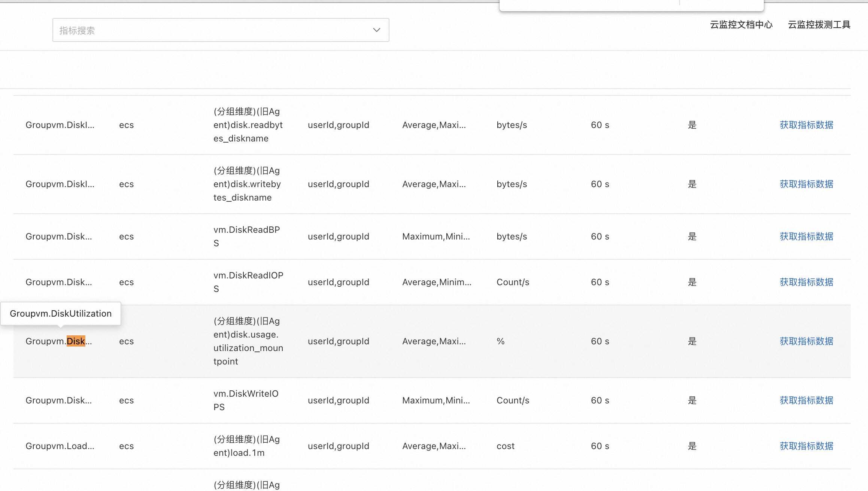Get metric data for disk.writebytes_diskname row

coord(806,184)
